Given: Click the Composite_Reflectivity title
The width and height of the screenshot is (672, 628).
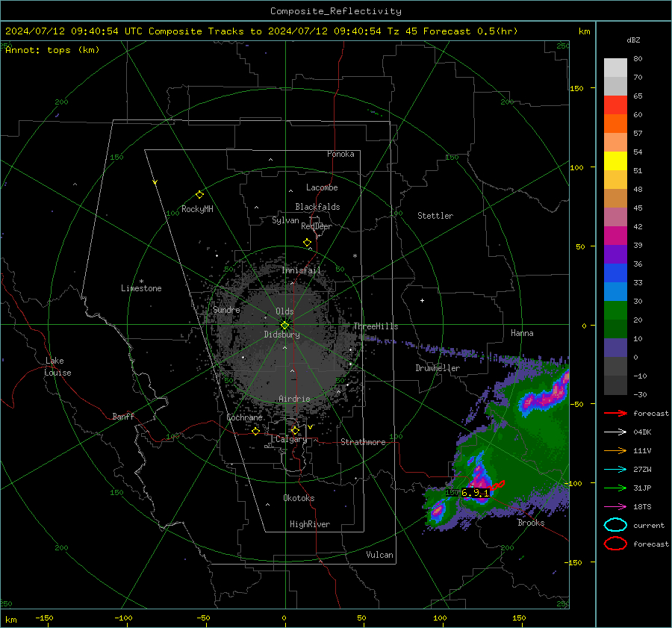Looking at the screenshot, I should 335,11.
